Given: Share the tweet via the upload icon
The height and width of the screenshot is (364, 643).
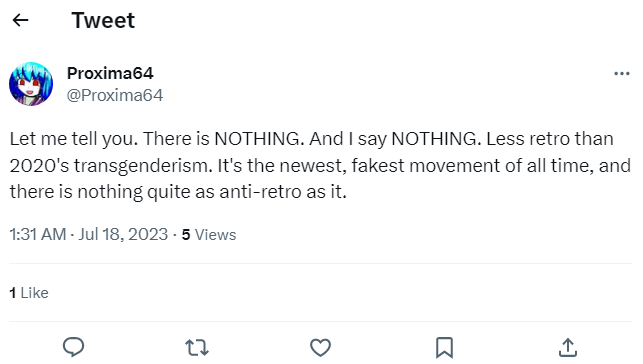Looking at the screenshot, I should coord(568,348).
